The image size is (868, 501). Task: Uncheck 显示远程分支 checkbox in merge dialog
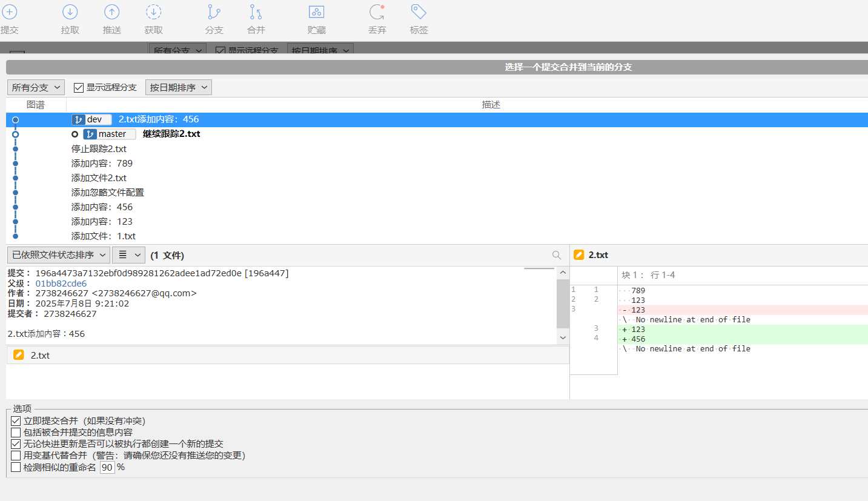coord(78,88)
